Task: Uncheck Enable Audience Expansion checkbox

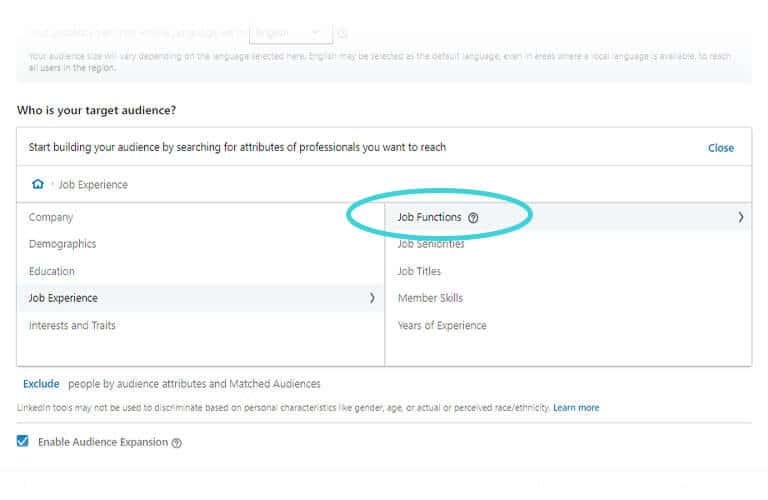Action: pos(23,441)
